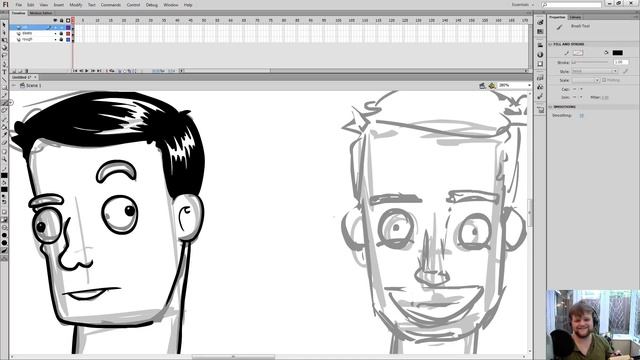Image resolution: width=640 pixels, height=360 pixels.
Task: Click the Edit Scene icon in edit bar
Action: pyautogui.click(x=482, y=85)
